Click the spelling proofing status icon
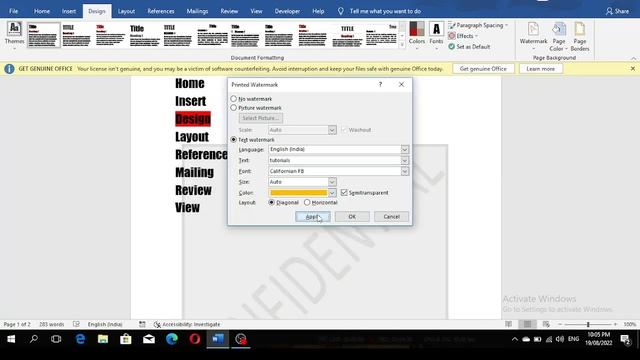The image size is (640, 360). (x=76, y=324)
